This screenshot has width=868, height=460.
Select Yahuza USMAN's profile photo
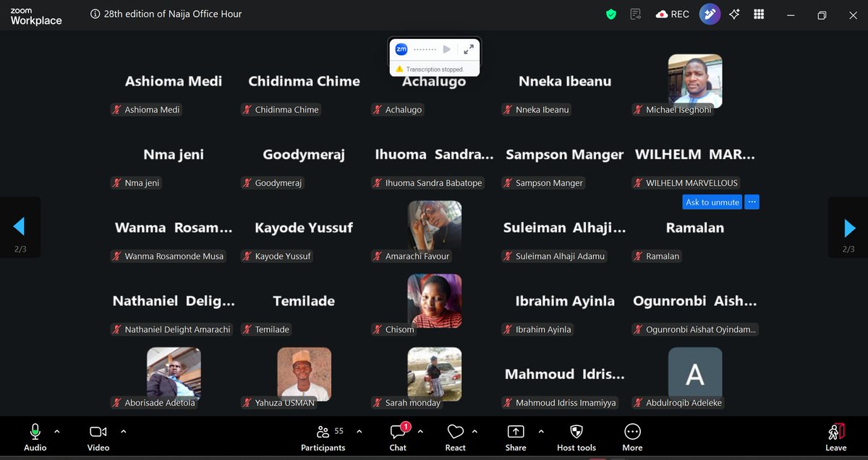305,374
